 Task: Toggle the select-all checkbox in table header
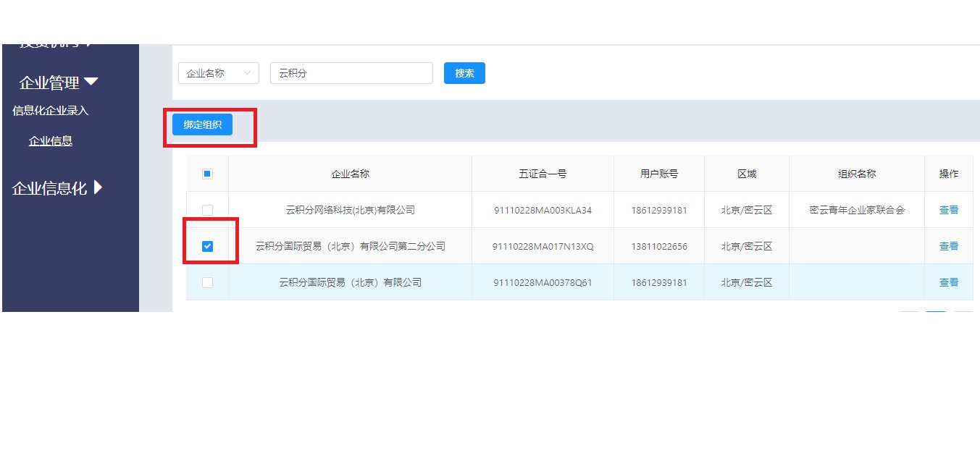pyautogui.click(x=207, y=174)
